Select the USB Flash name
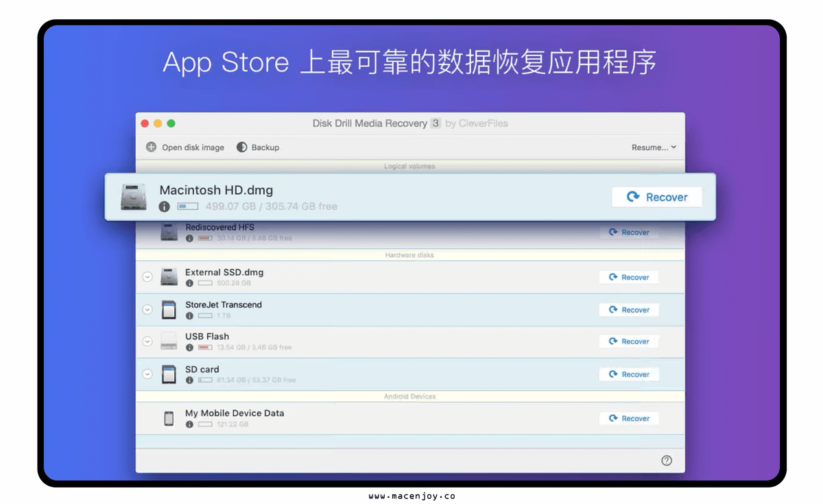 (x=207, y=337)
